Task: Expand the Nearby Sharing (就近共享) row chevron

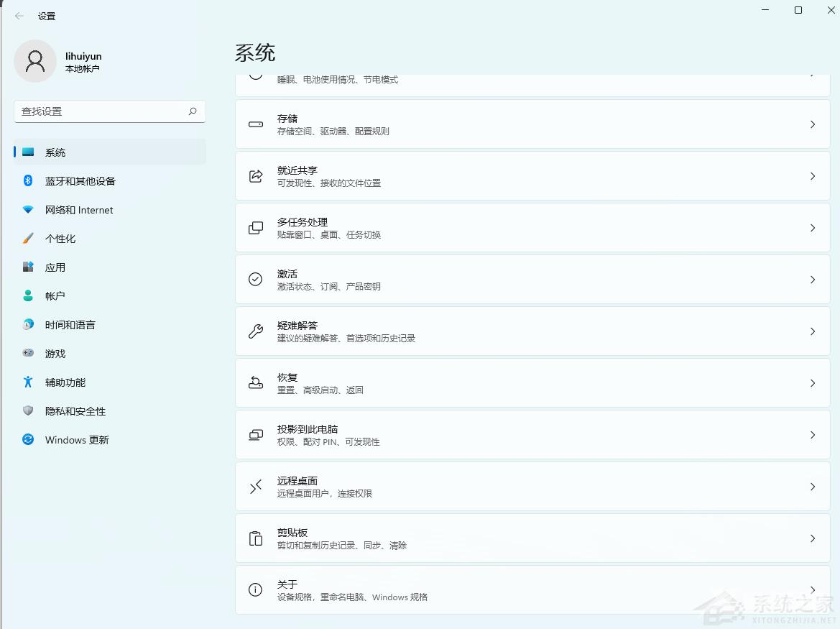Action: pyautogui.click(x=812, y=175)
